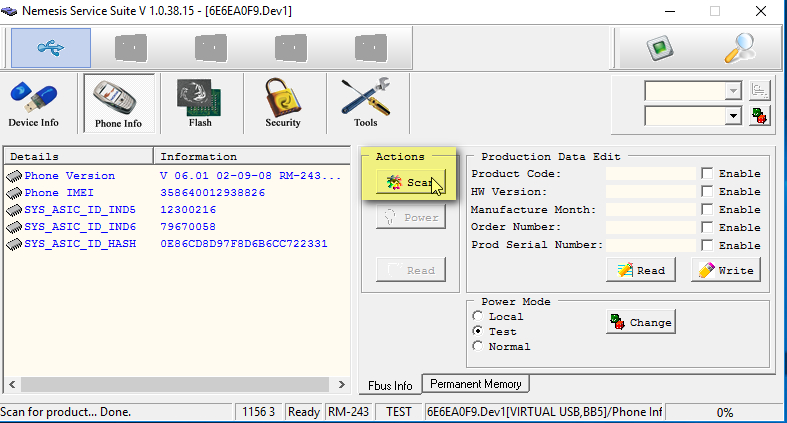Click the greyed icon beside upper combo box
The width and height of the screenshot is (787, 423).
click(759, 91)
